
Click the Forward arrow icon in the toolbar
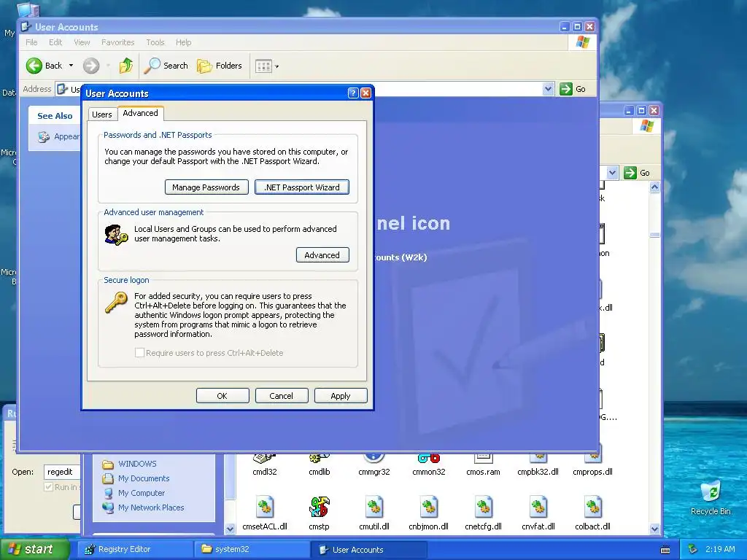[91, 66]
